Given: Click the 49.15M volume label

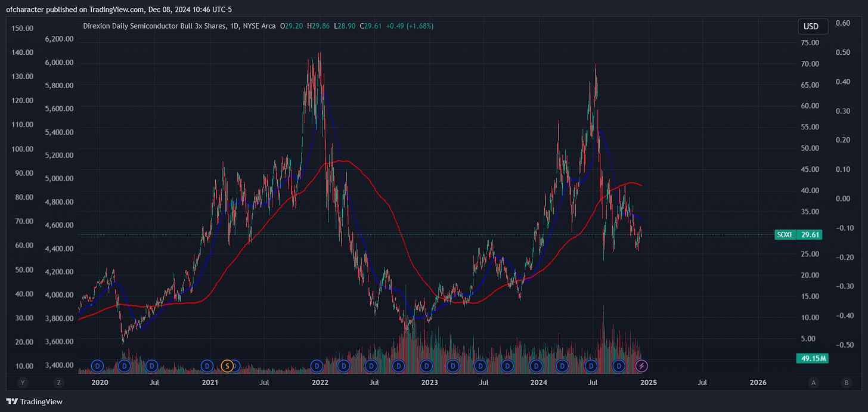Looking at the screenshot, I should pos(812,358).
